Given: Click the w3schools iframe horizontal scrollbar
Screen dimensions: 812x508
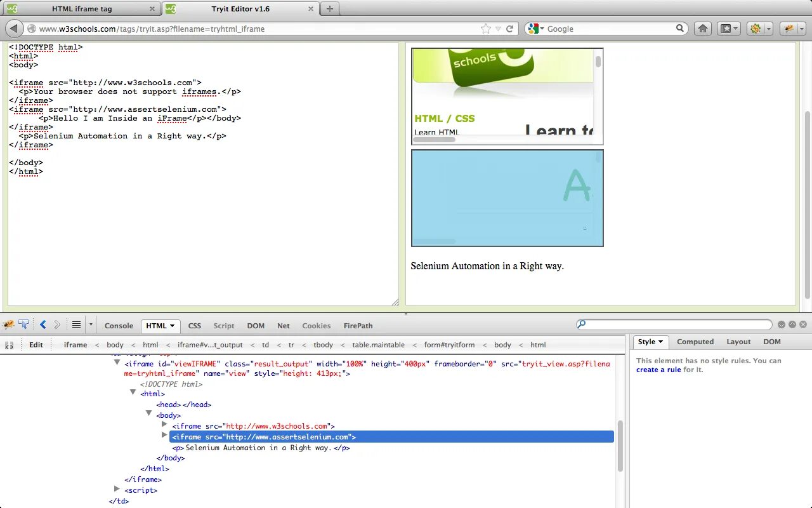Looking at the screenshot, I should [x=435, y=140].
